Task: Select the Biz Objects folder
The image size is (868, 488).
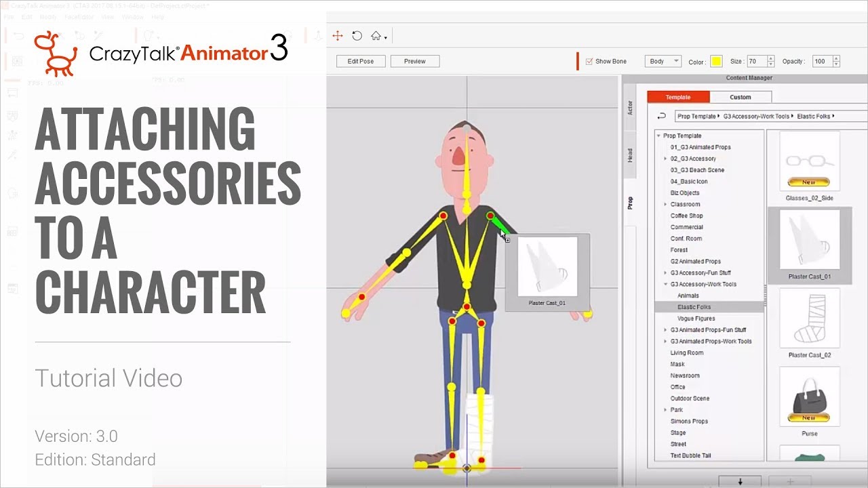Action: pos(685,192)
